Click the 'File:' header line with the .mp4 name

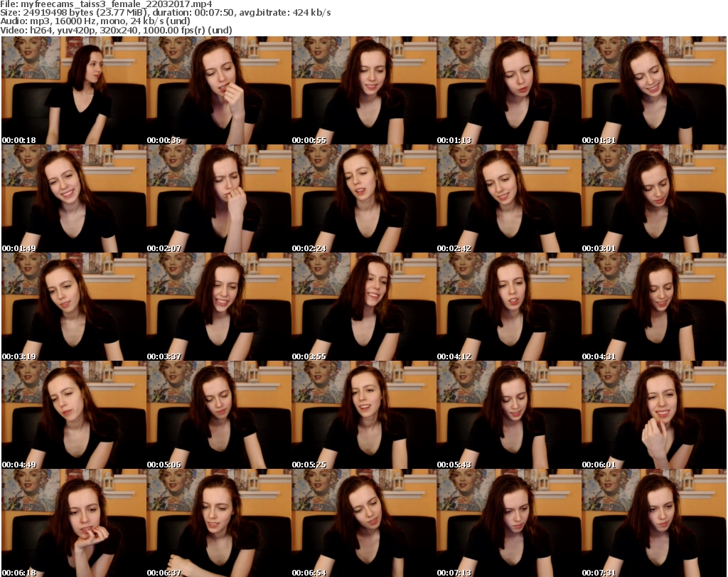(107, 4)
